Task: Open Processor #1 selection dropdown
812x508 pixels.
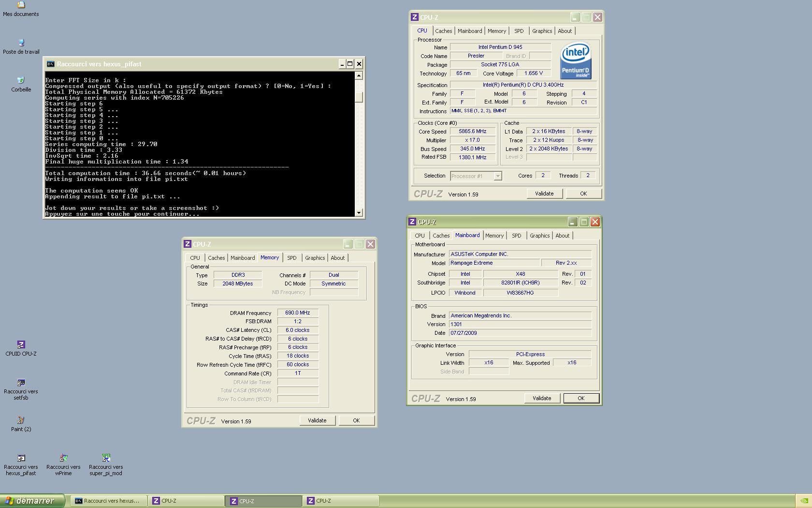Action: coord(476,176)
